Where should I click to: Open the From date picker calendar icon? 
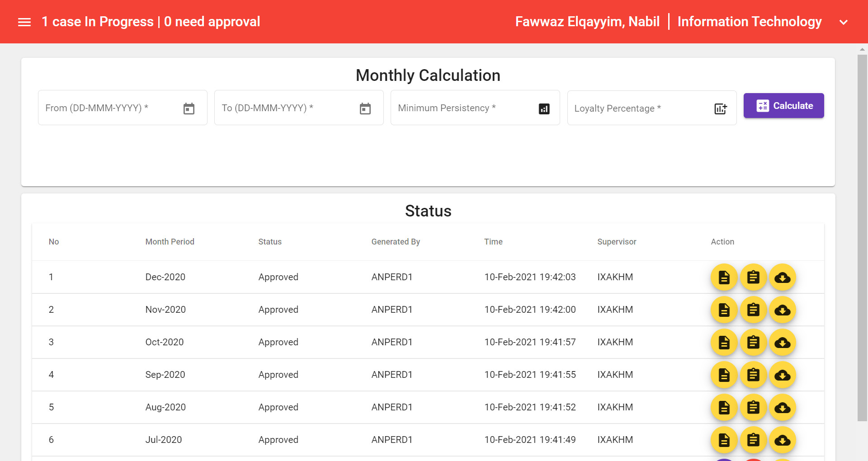(x=189, y=108)
